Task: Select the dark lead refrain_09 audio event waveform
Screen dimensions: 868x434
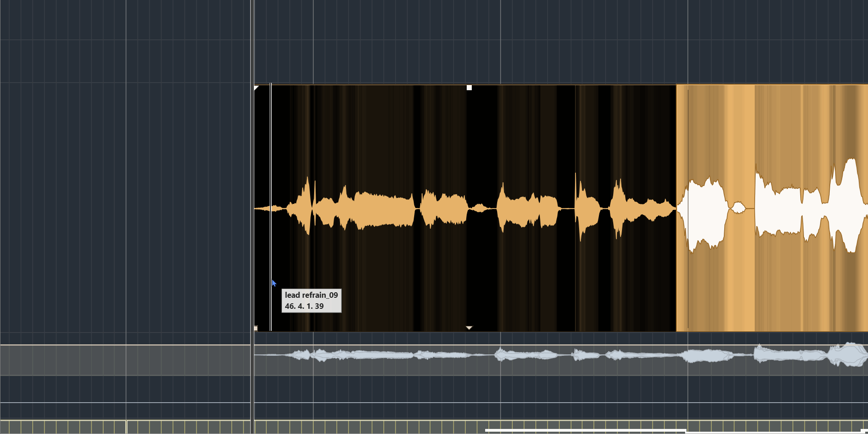Action: pos(465,208)
